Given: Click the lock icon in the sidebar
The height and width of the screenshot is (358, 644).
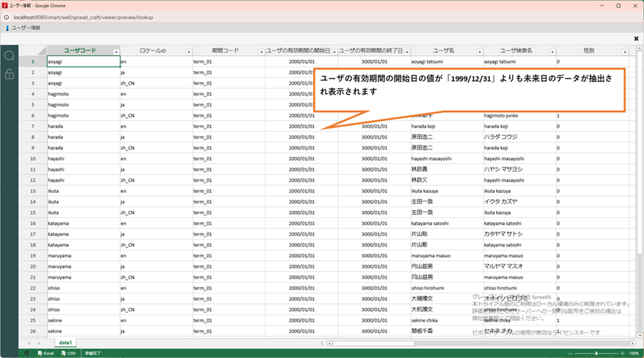Looking at the screenshot, I should click(x=9, y=74).
